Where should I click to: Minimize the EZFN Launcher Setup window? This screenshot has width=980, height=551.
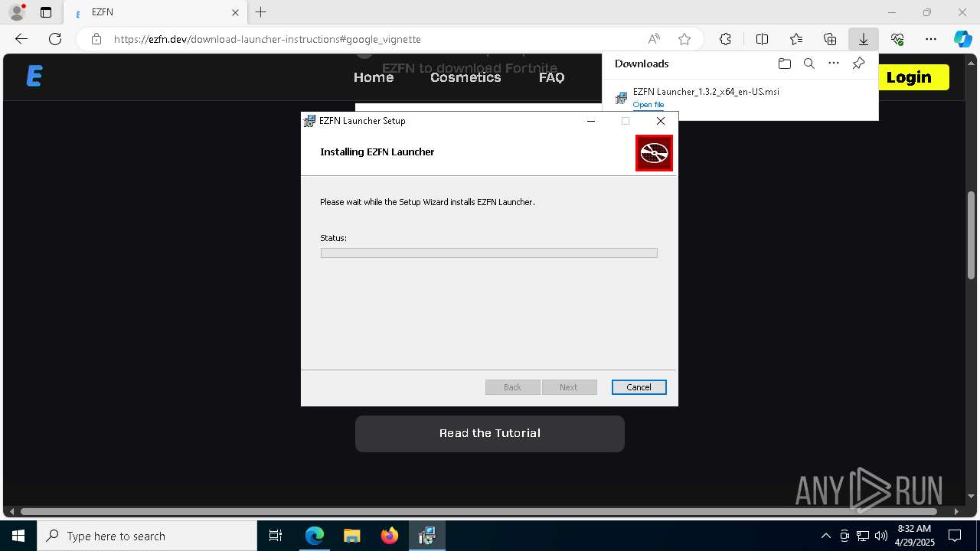point(591,121)
